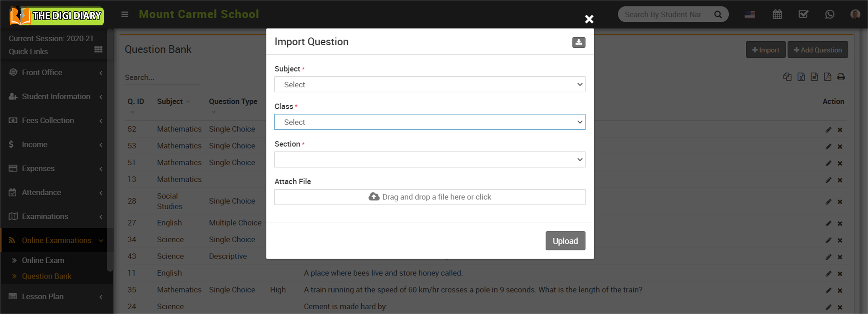This screenshot has height=314, width=868.
Task: Click the print icon in table toolbar
Action: [x=841, y=77]
